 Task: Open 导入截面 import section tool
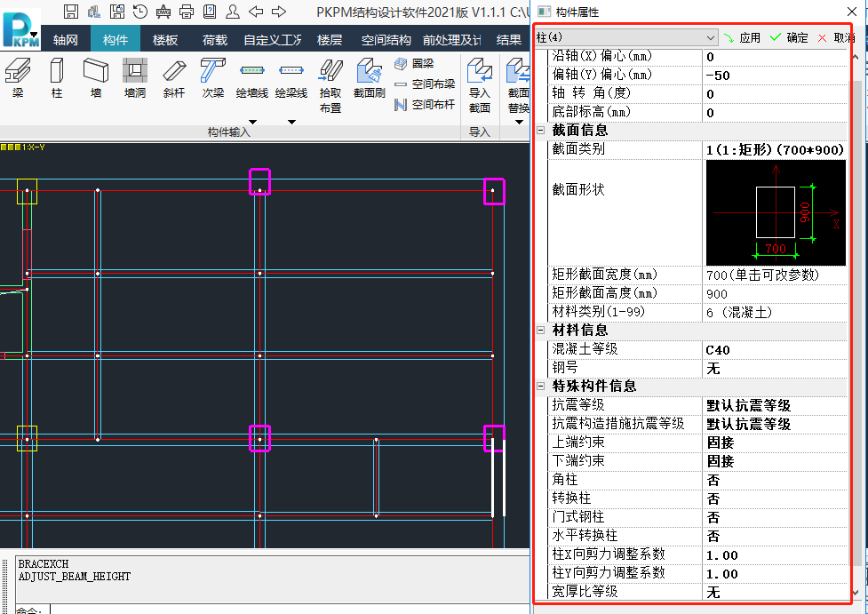pyautogui.click(x=480, y=86)
